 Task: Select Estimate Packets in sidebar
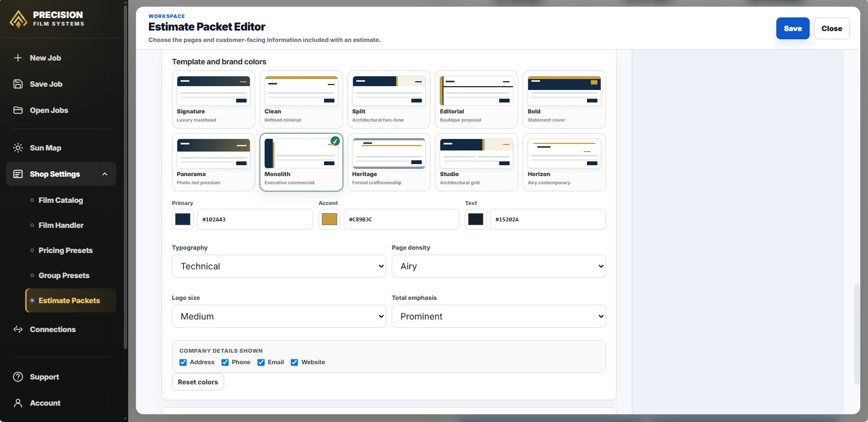(71, 300)
